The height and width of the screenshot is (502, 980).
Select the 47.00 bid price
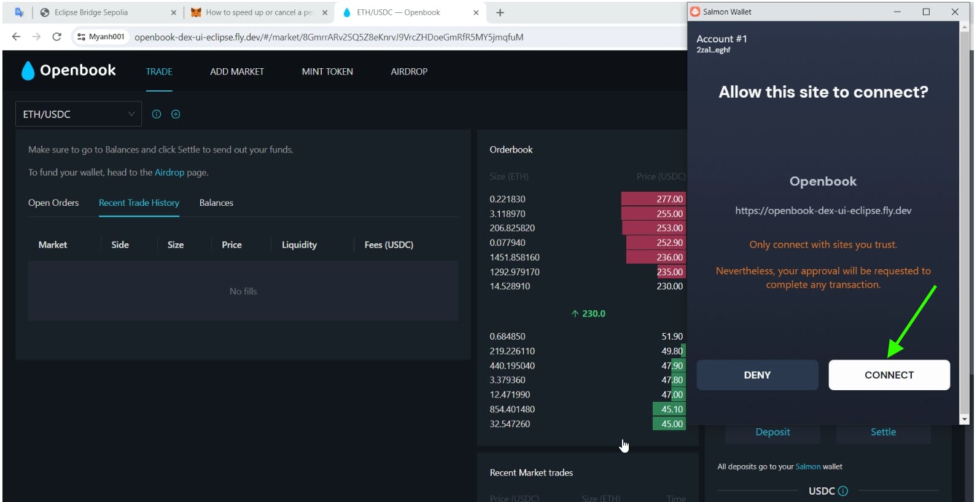(x=672, y=395)
